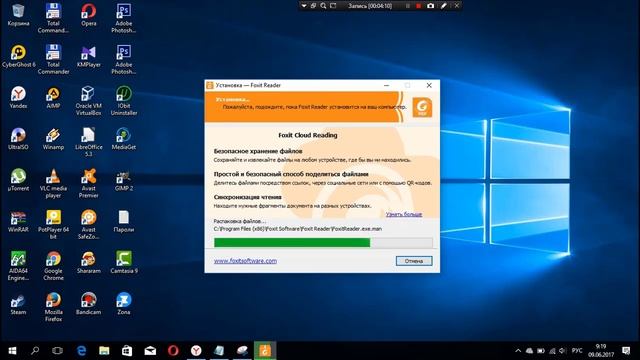Click the installation progress bar
This screenshot has height=360, width=640.
(x=323, y=242)
